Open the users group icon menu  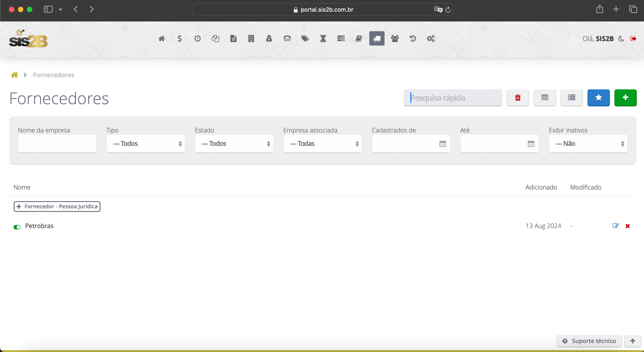click(x=395, y=38)
